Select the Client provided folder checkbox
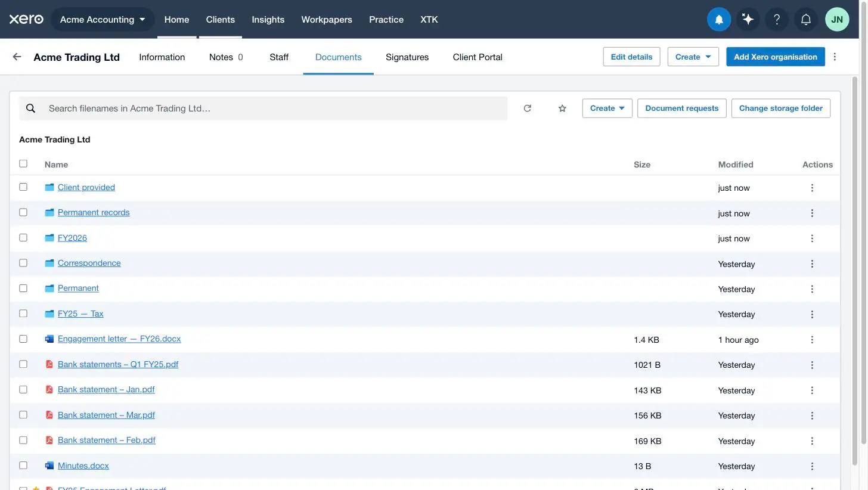The image size is (868, 490). (x=23, y=187)
